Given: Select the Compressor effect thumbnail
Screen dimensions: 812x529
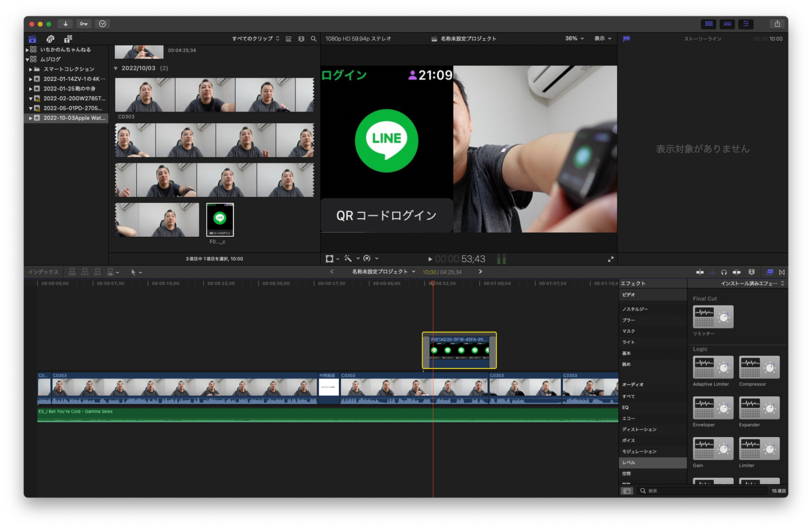Looking at the screenshot, I should tap(759, 367).
